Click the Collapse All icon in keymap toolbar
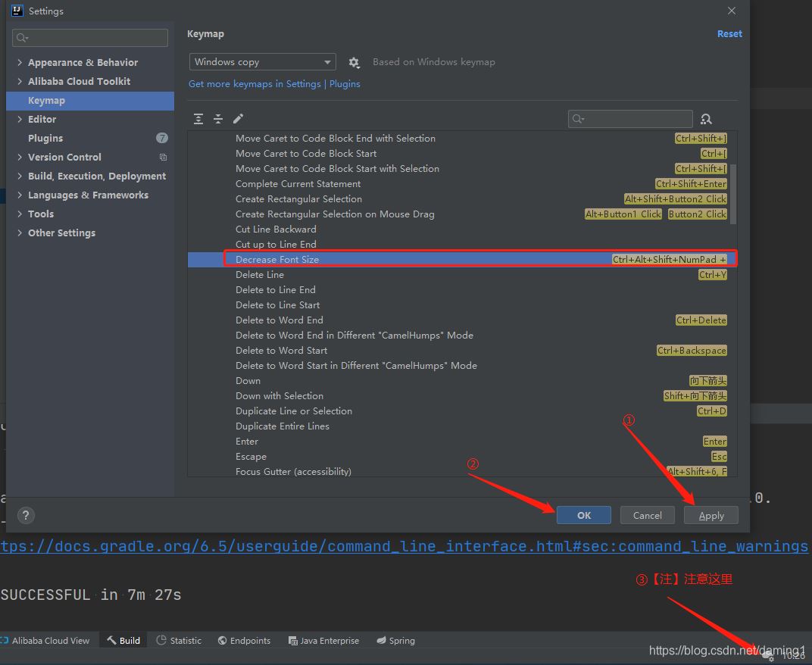This screenshot has height=665, width=812. coord(218,119)
